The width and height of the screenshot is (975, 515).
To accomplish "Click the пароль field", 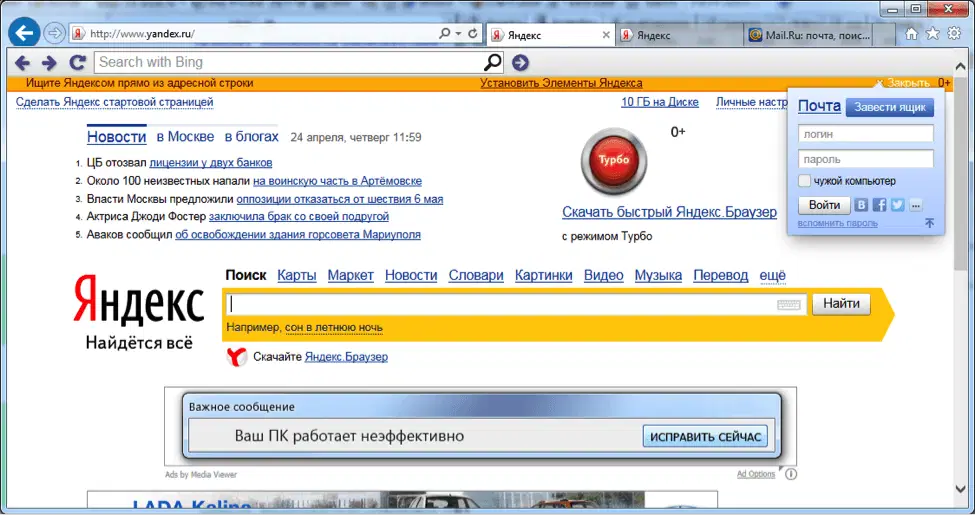I will point(866,159).
